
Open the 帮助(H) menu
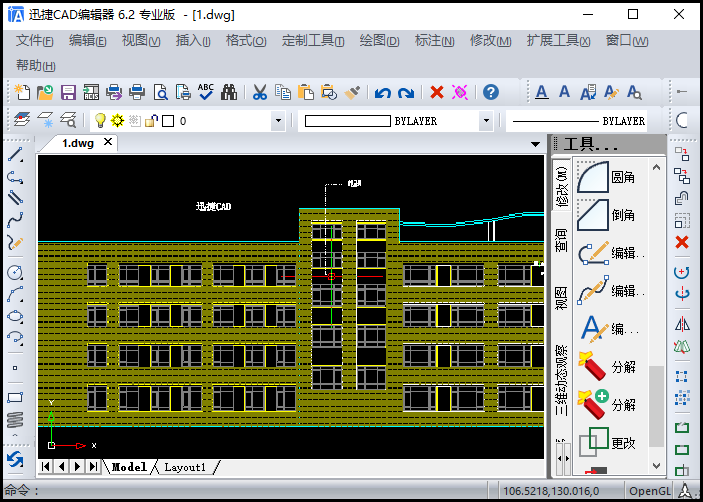coord(35,65)
